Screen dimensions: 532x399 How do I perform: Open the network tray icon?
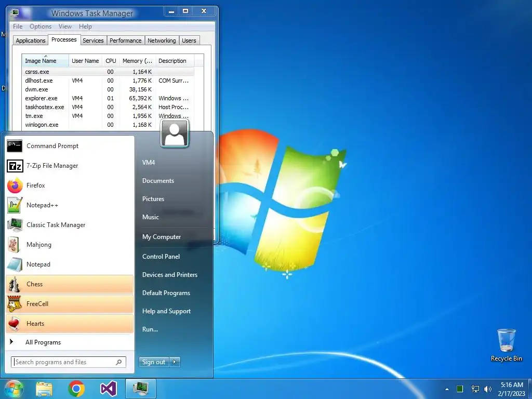[x=475, y=389]
